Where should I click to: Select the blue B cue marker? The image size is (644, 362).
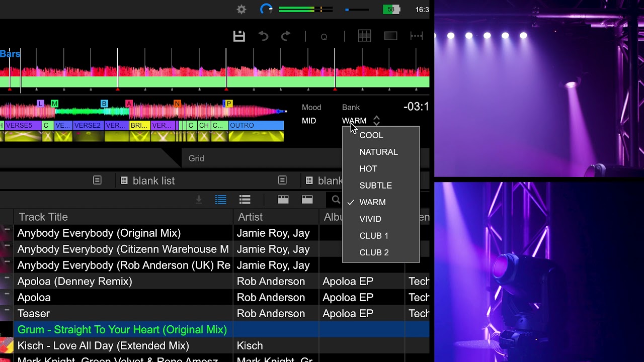coord(104,104)
